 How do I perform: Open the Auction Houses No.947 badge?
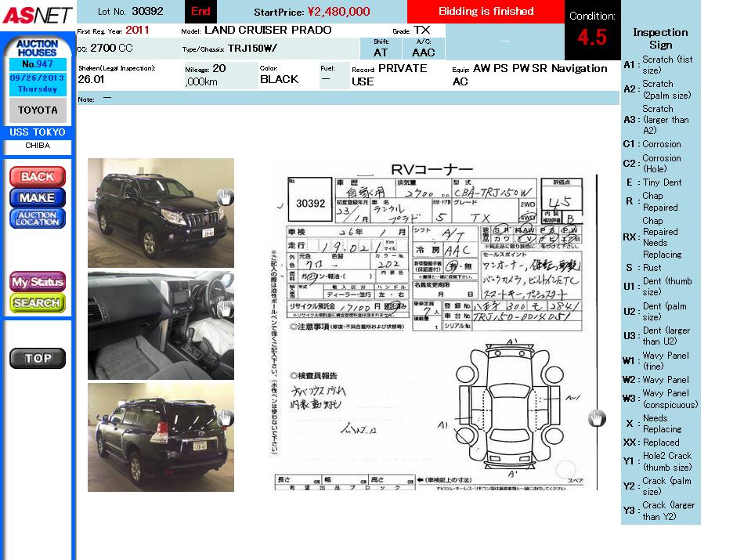[38, 53]
